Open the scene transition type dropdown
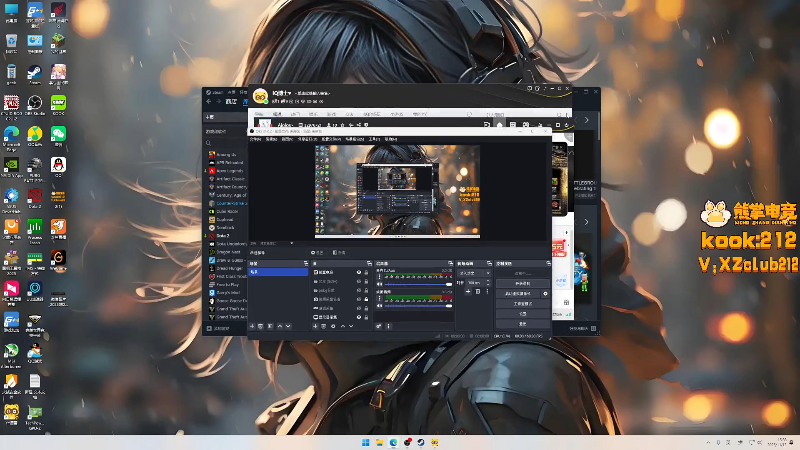Image resolution: width=800 pixels, height=450 pixels. point(474,273)
